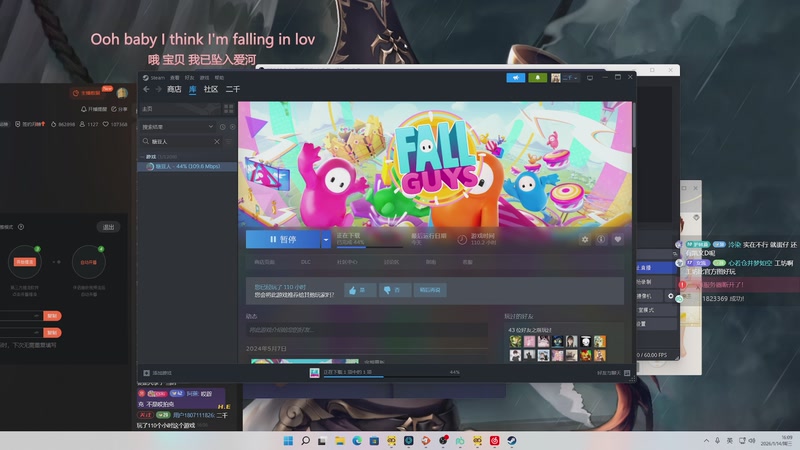The width and height of the screenshot is (800, 450).
Task: Open File Explorer on taskbar
Action: point(339,441)
